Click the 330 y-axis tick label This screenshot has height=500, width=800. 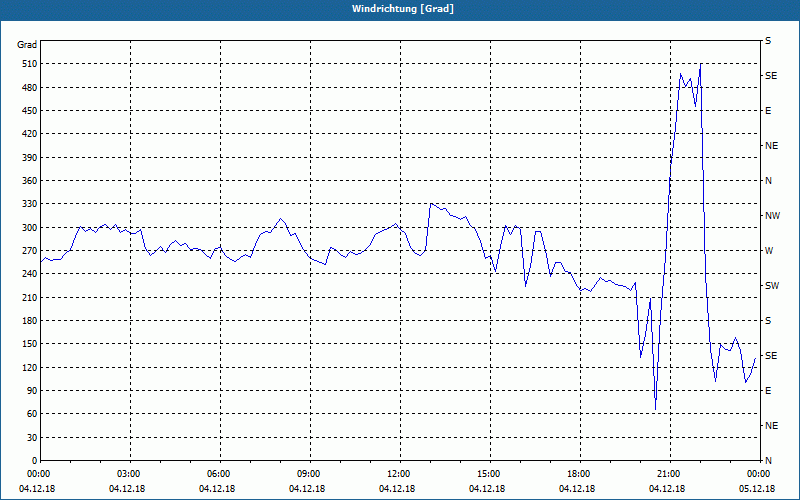tap(31, 204)
